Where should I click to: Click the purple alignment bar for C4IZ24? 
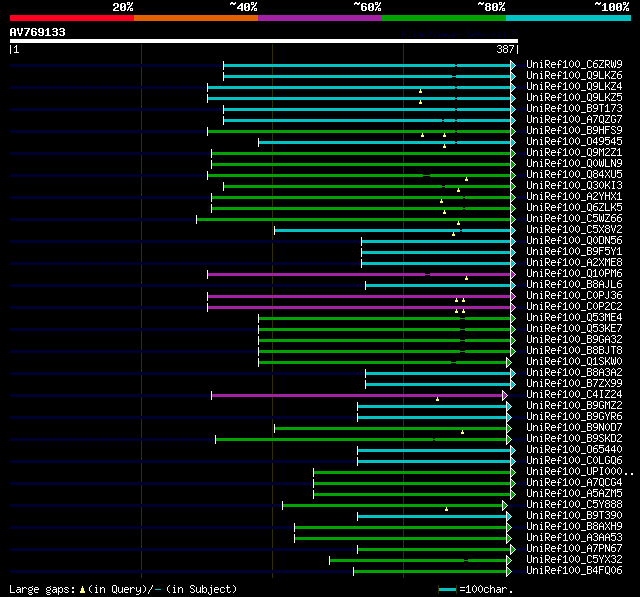tap(359, 395)
